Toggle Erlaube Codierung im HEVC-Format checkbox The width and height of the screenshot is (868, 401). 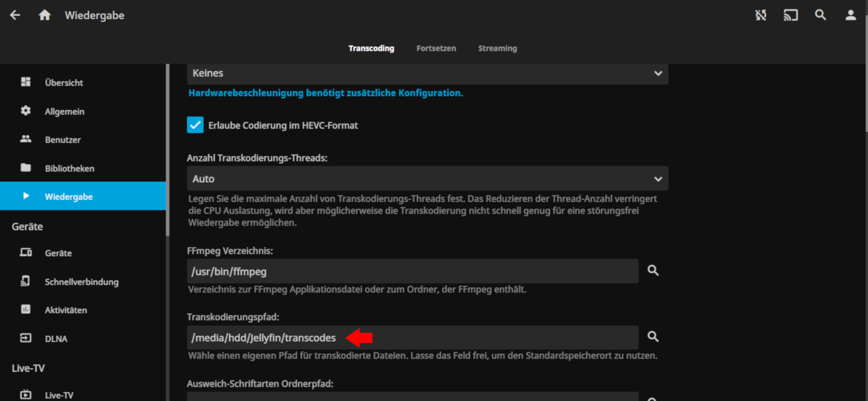coord(195,125)
